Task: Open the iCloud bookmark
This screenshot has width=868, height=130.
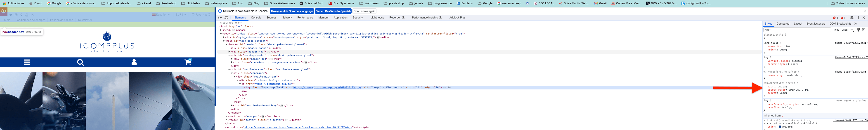Action: (36, 3)
